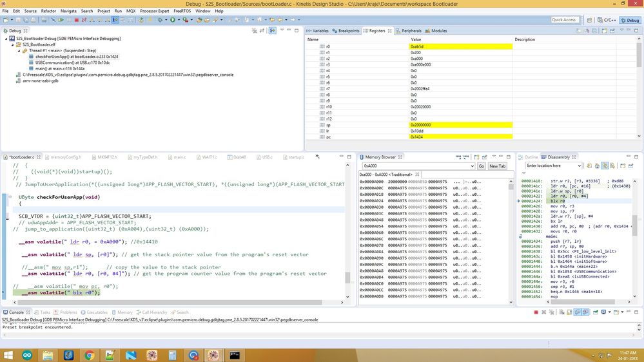Click the Save toolbar icon

(18, 20)
